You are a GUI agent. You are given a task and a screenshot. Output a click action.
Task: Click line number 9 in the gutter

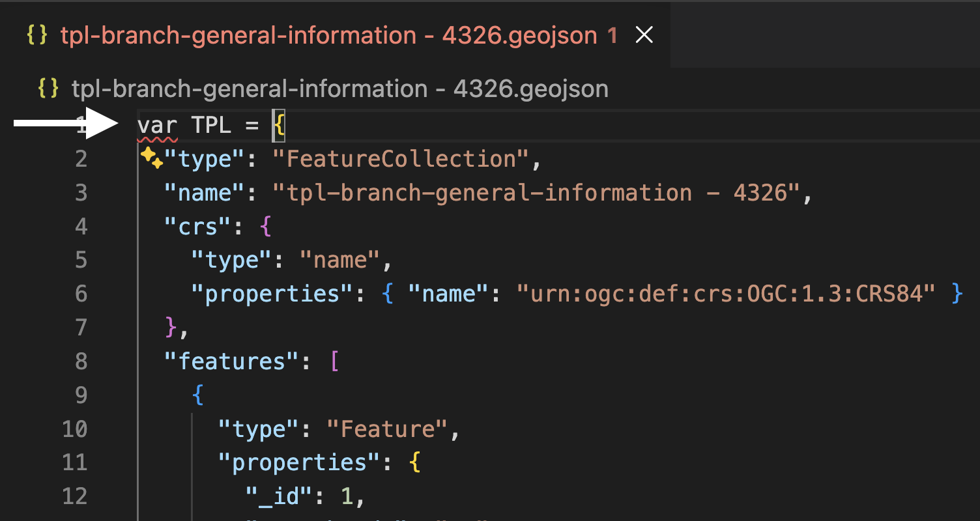81,395
